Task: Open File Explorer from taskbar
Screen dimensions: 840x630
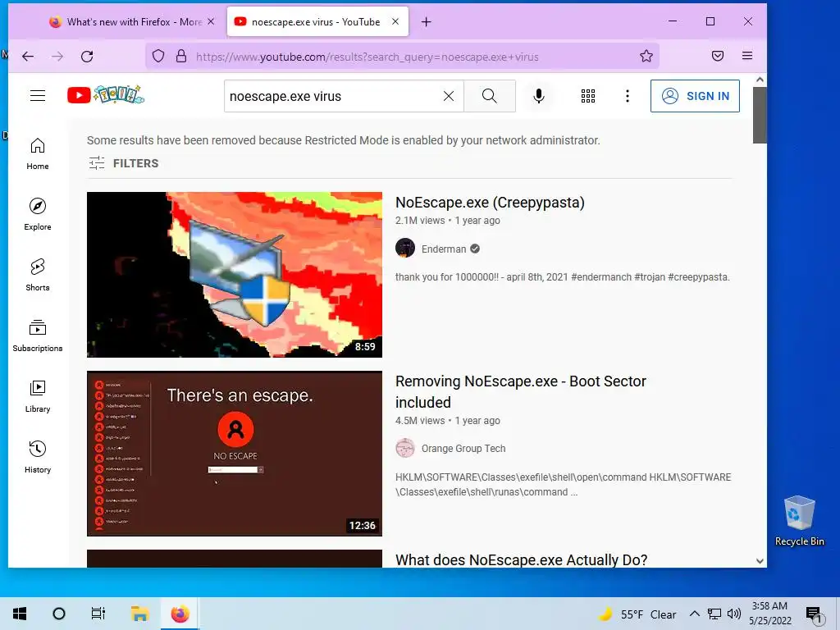Action: (x=139, y=614)
